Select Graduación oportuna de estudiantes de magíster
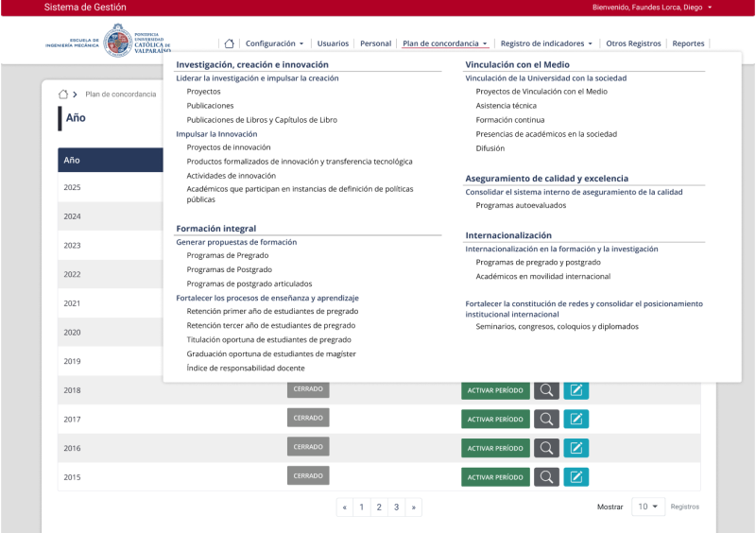The width and height of the screenshot is (756, 533). click(x=271, y=354)
